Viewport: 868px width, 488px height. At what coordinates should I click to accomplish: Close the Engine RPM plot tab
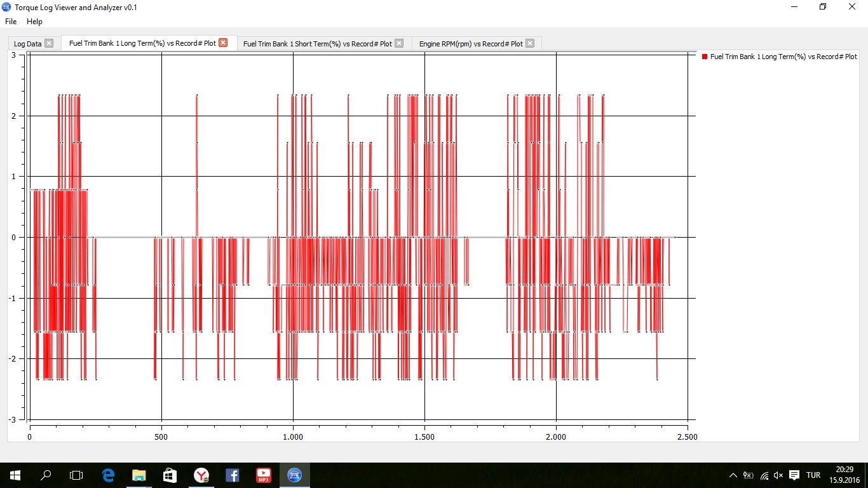click(x=530, y=44)
